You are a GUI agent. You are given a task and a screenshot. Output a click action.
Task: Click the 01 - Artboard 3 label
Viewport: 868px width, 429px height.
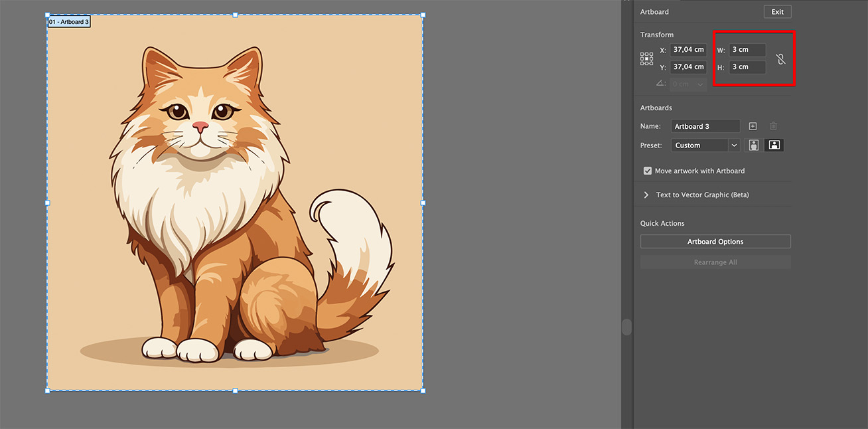pos(68,21)
